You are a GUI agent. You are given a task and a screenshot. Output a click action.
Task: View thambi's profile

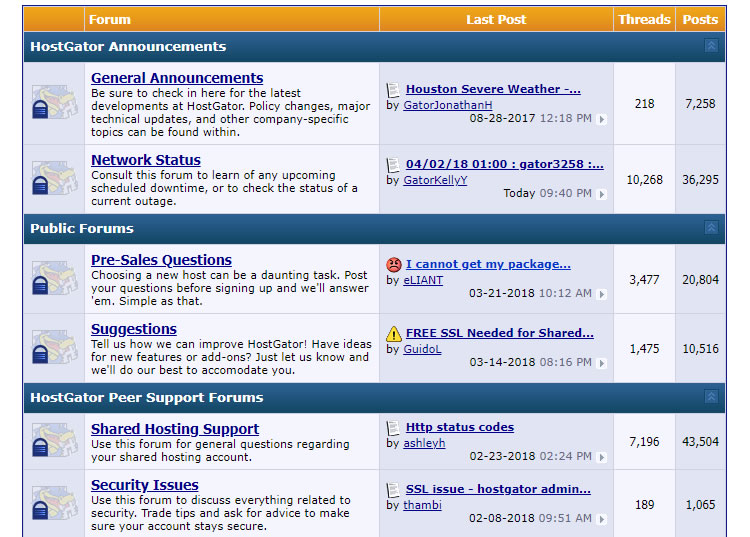(x=422, y=505)
